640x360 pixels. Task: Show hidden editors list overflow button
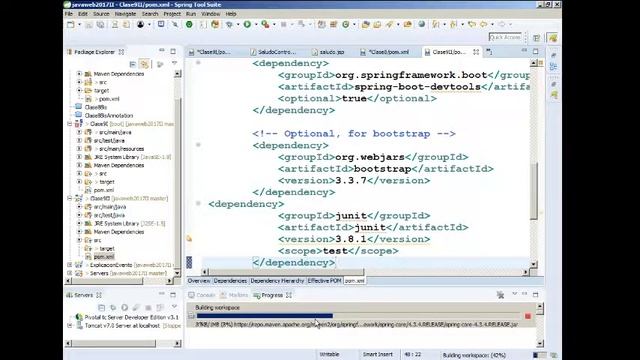tap(489, 52)
